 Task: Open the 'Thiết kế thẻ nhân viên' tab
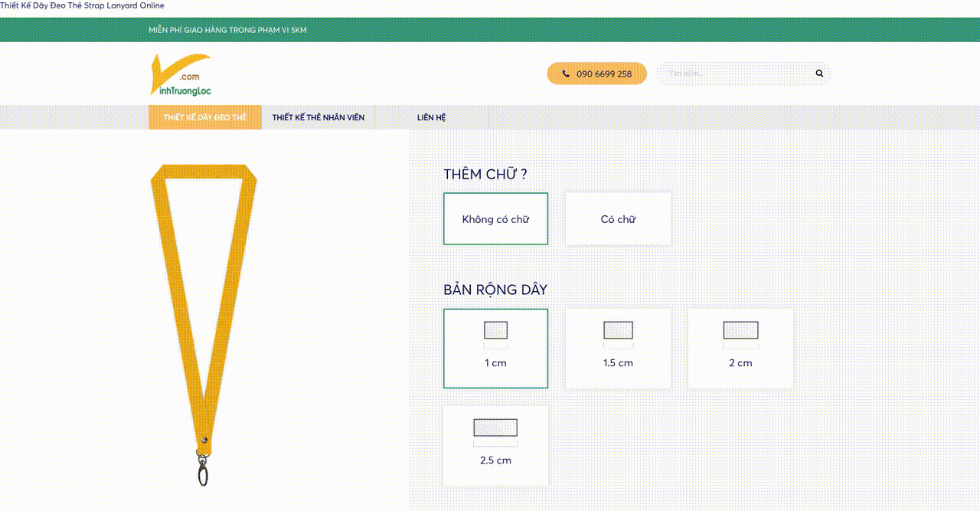coord(318,117)
